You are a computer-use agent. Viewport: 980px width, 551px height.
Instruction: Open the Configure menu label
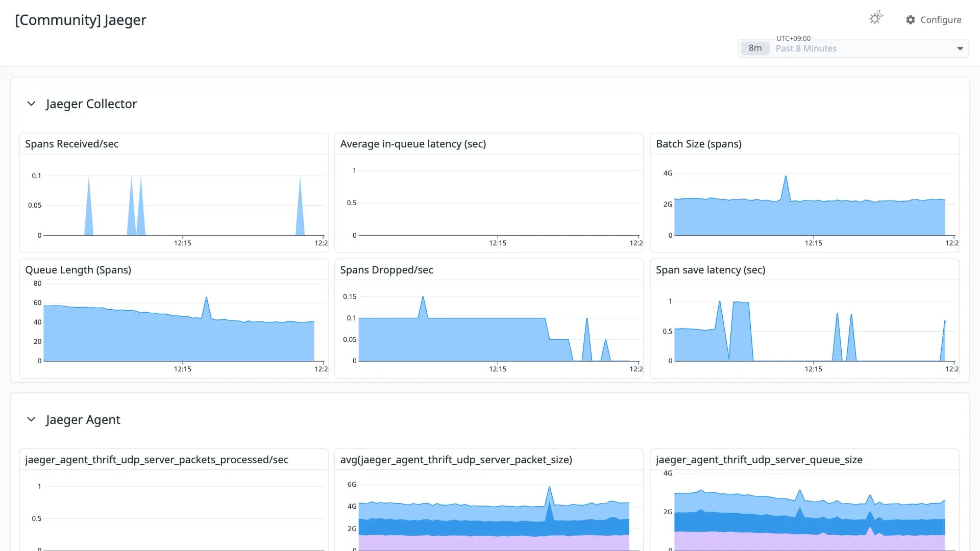pyautogui.click(x=941, y=20)
